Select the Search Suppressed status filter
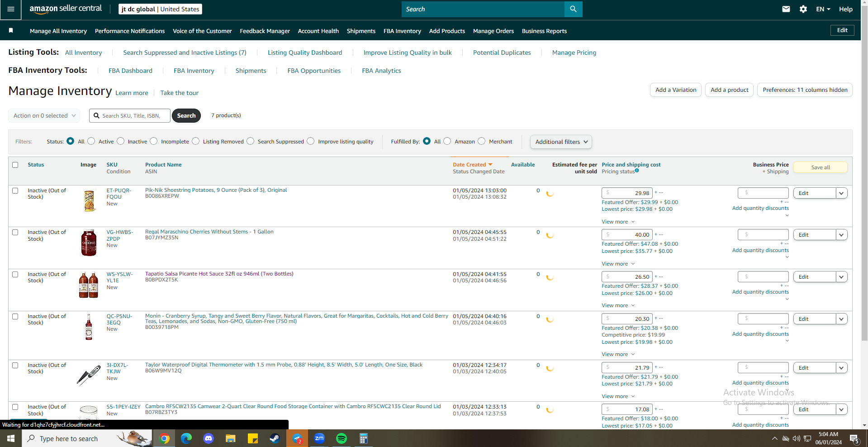 click(251, 141)
